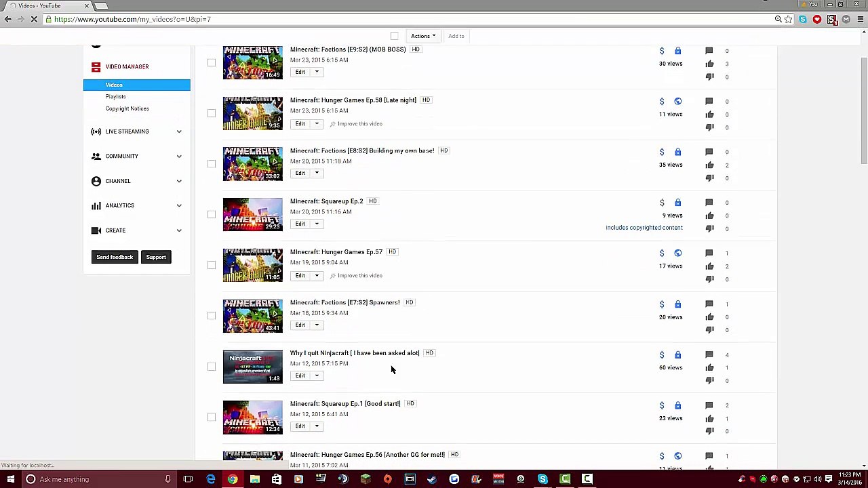Screen dimensions: 868x488
Task: Click the Support button
Action: [x=156, y=257]
